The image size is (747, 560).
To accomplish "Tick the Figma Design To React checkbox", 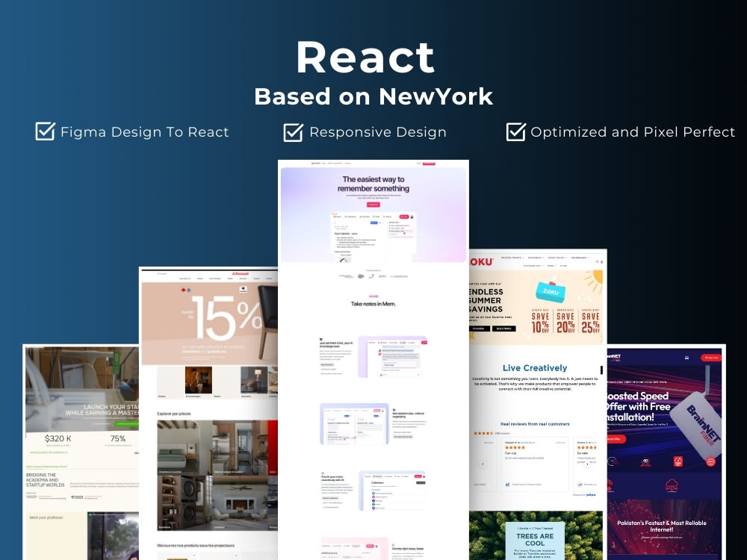I will (x=46, y=131).
